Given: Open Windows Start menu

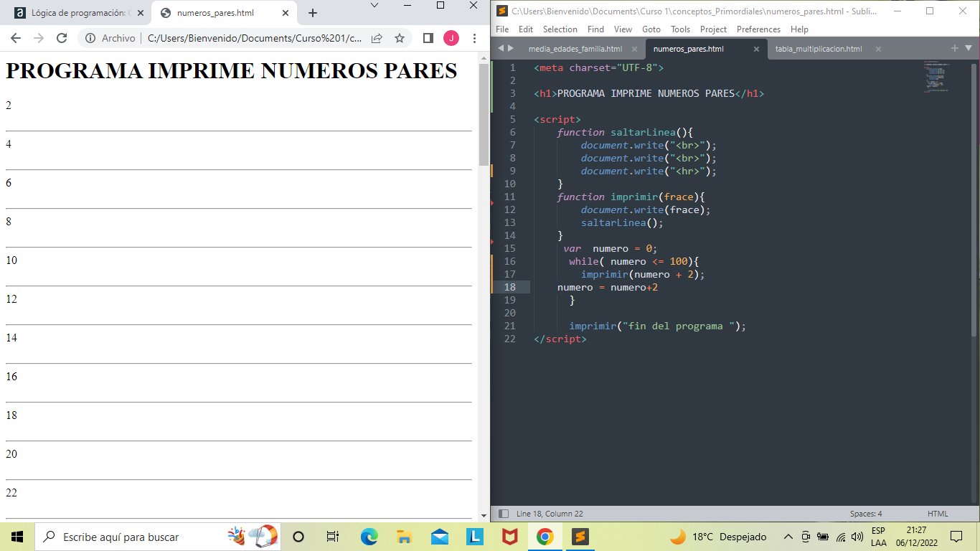Looking at the screenshot, I should coord(17,537).
